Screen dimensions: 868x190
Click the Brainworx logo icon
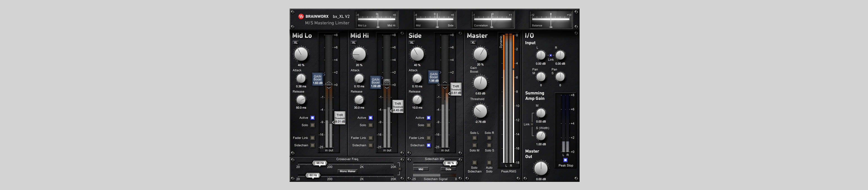(301, 16)
